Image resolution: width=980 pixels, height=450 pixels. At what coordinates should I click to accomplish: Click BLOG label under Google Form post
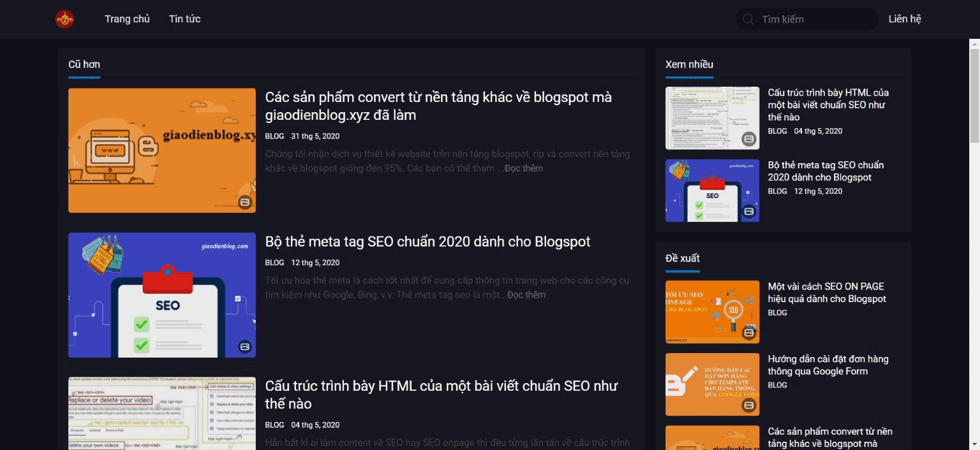point(777,386)
